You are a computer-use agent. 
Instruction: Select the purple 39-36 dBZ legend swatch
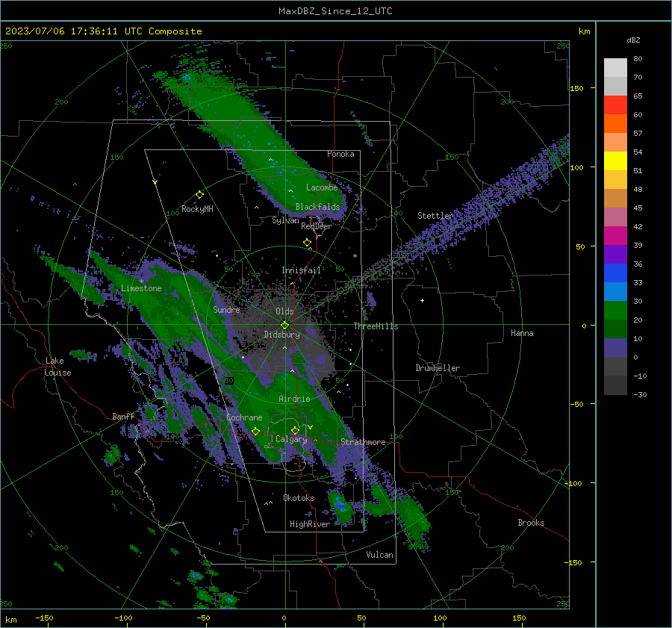615,254
